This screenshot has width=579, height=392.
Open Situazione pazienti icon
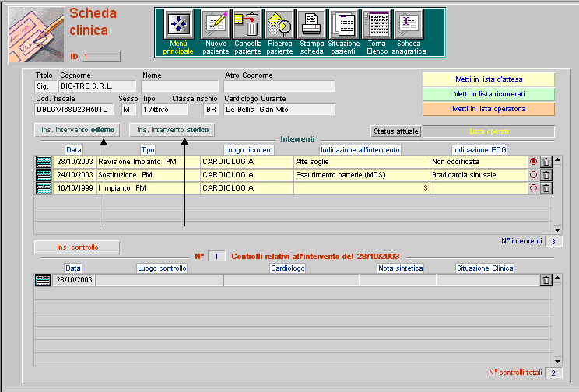coord(344,24)
